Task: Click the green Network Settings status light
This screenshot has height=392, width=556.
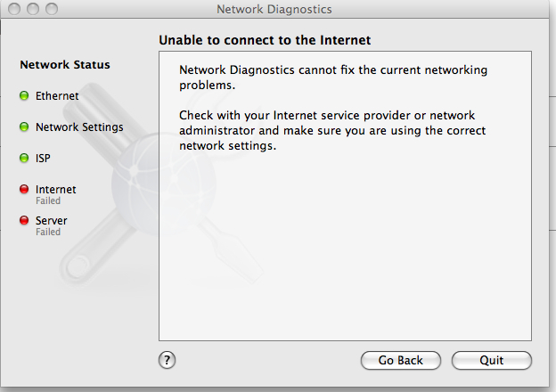Action: pos(24,127)
